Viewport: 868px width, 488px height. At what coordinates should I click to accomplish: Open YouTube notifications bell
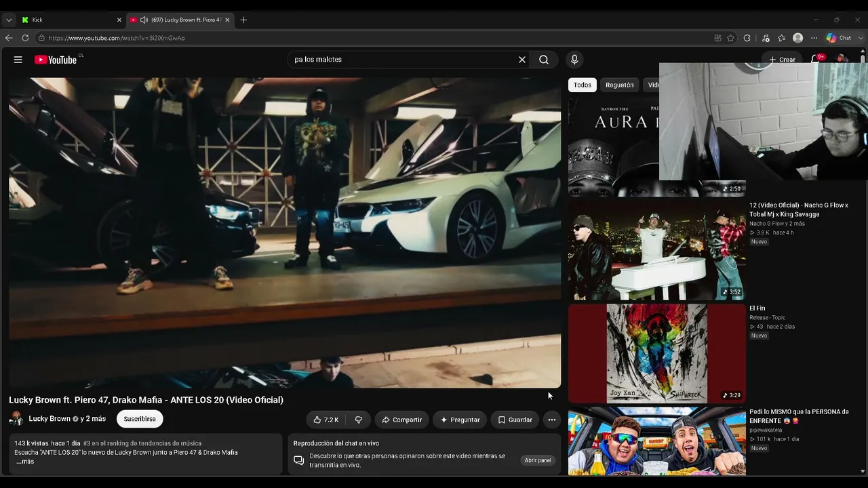[816, 60]
